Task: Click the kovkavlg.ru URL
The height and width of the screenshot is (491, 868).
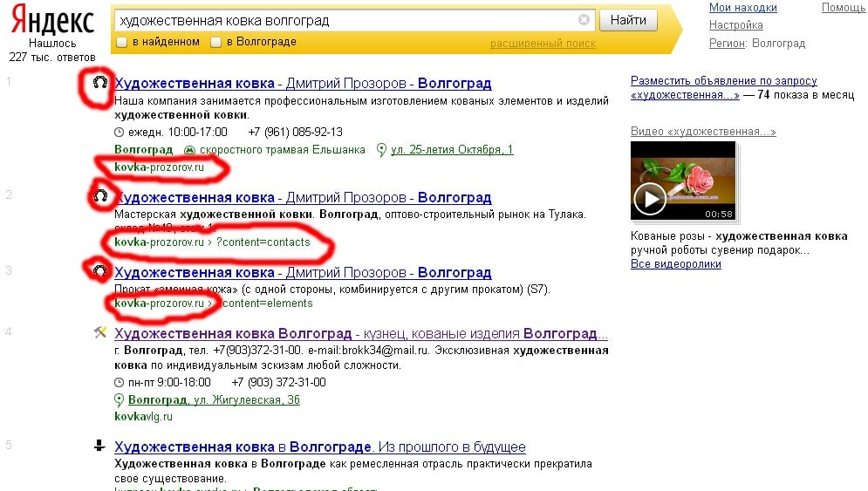Action: (x=143, y=416)
